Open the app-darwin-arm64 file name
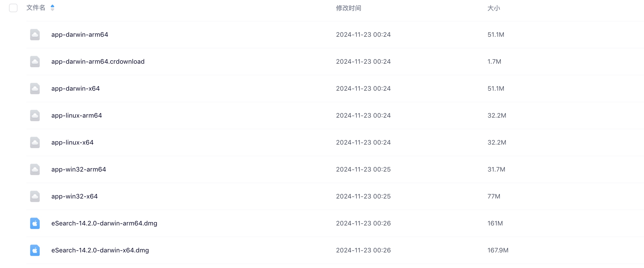The width and height of the screenshot is (644, 268). click(80, 35)
